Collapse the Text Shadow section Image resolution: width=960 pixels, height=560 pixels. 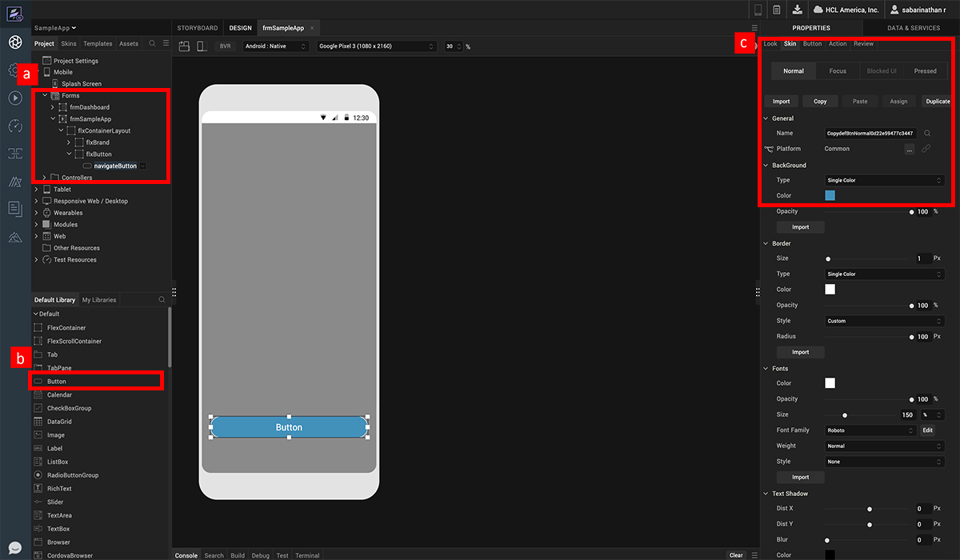point(766,494)
